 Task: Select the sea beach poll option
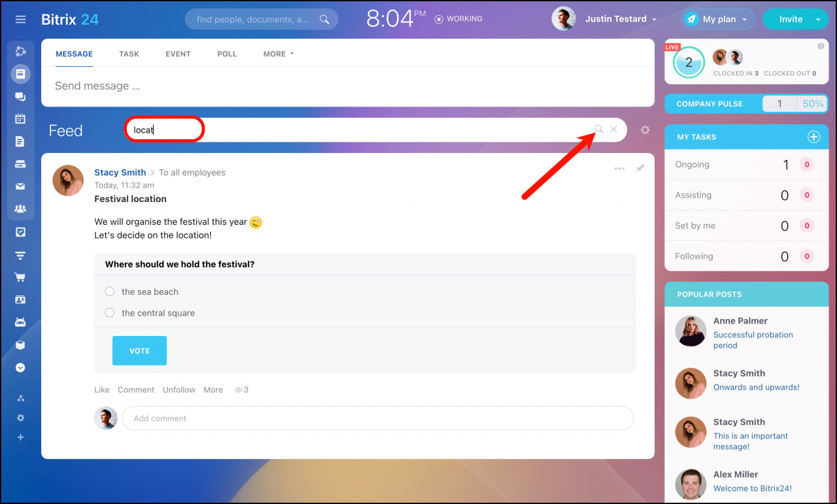click(110, 292)
